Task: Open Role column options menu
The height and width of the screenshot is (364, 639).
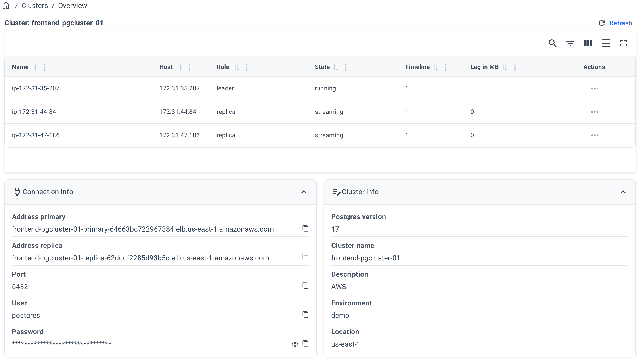Action: click(247, 67)
